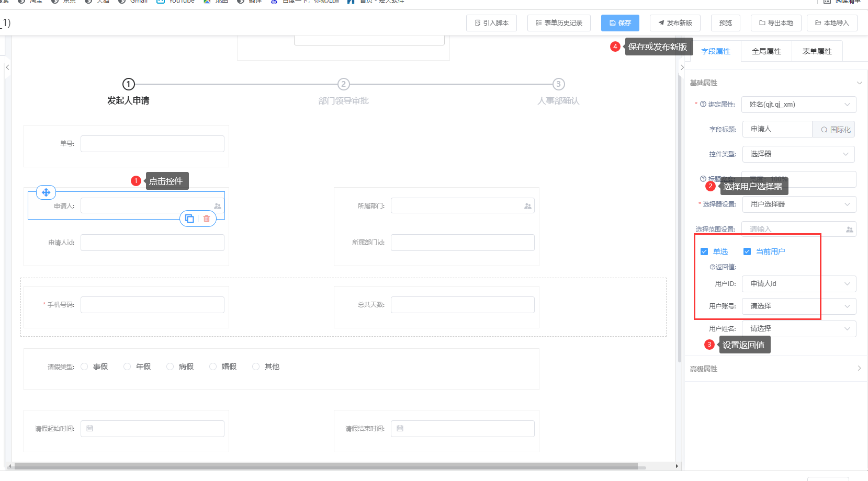Click calendar icon in 请假起始时间 field
The width and height of the screenshot is (868, 481).
click(x=90, y=429)
